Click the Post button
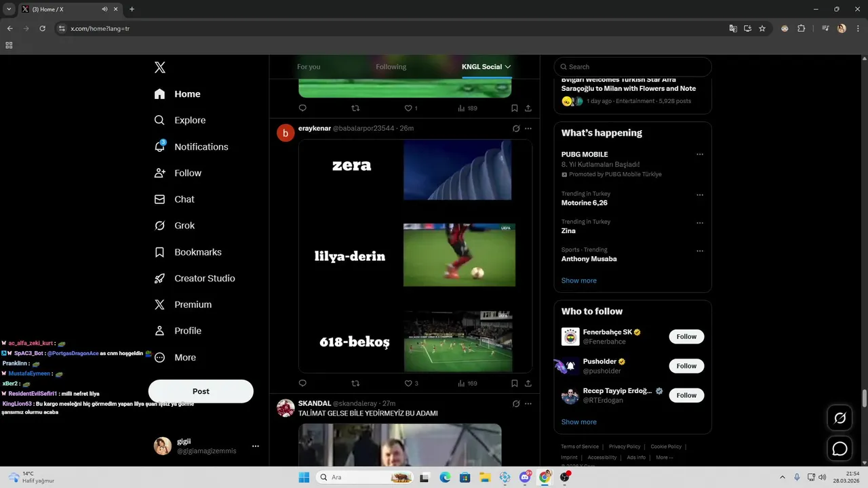Screen dimensions: 868x488 pyautogui.click(x=201, y=391)
